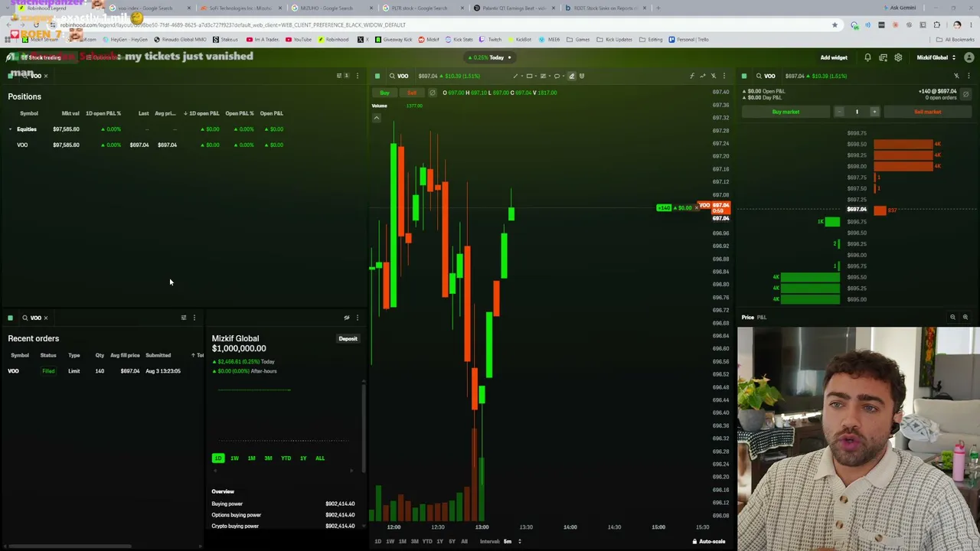Click the green Buy button on chart

tap(385, 93)
